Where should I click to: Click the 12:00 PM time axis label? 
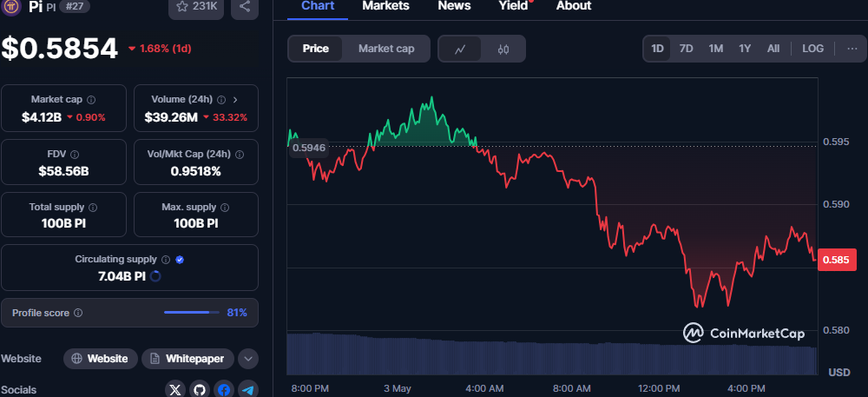[x=659, y=388]
